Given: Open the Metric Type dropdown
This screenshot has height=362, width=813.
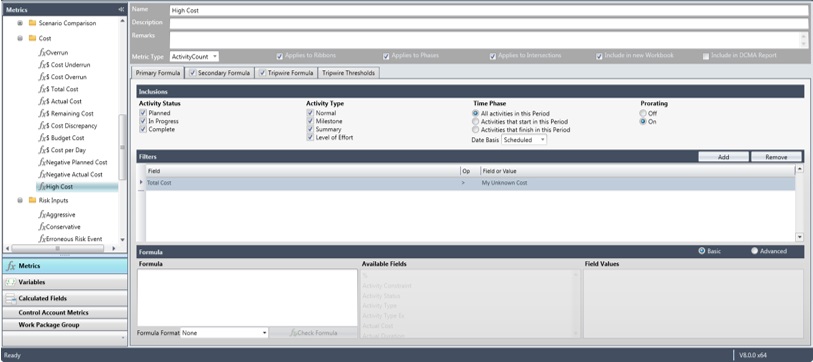Looking at the screenshot, I should click(194, 56).
